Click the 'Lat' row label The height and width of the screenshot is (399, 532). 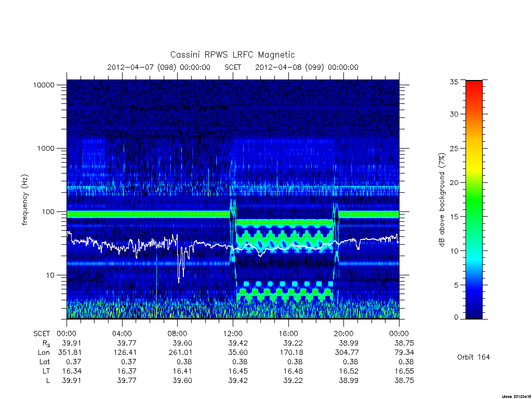tap(45, 362)
